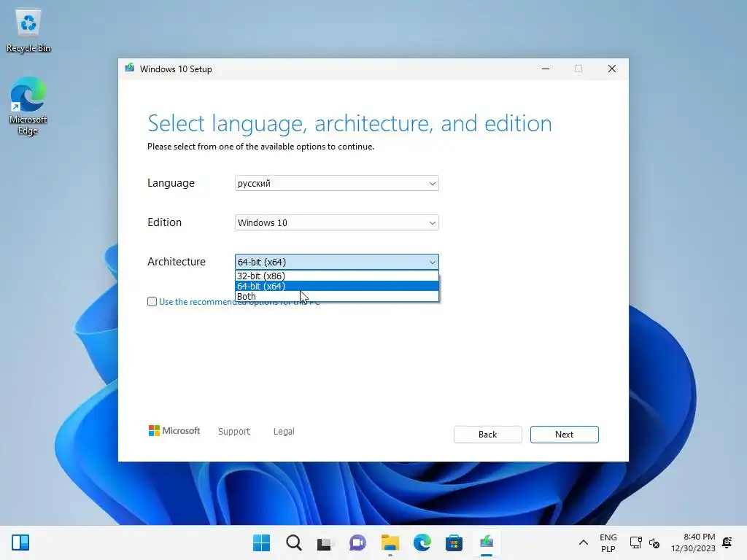
Task: Enable the recommended options checkbox
Action: [x=152, y=301]
